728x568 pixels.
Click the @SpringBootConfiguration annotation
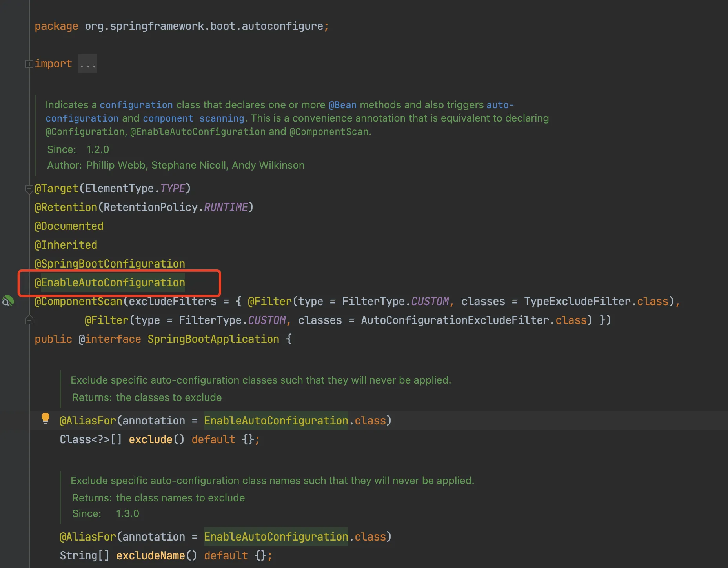pyautogui.click(x=110, y=264)
